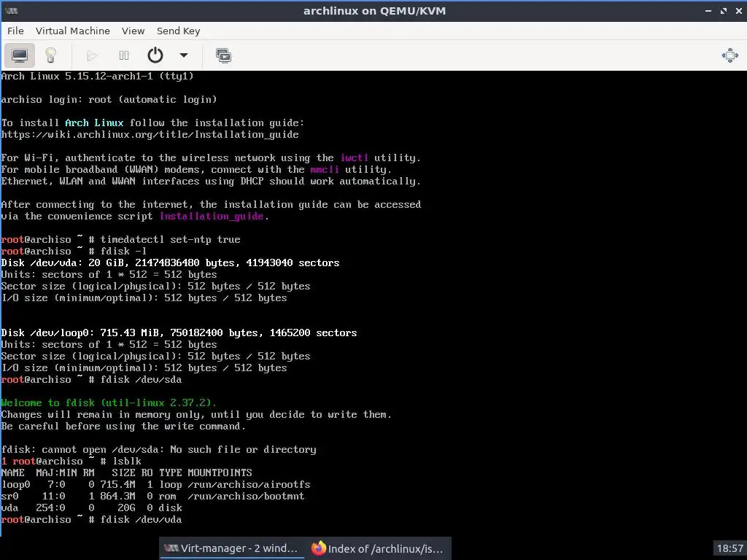Click the 'archlinux on QEMU/KVM' window title
The width and height of the screenshot is (747, 560).
[x=374, y=11]
